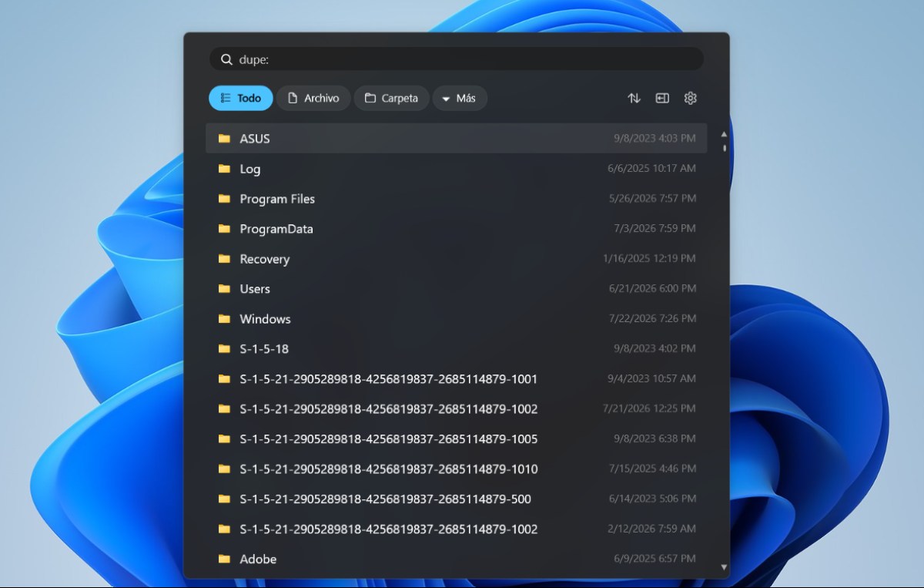
Task: Click the search magnifier icon
Action: [x=226, y=59]
